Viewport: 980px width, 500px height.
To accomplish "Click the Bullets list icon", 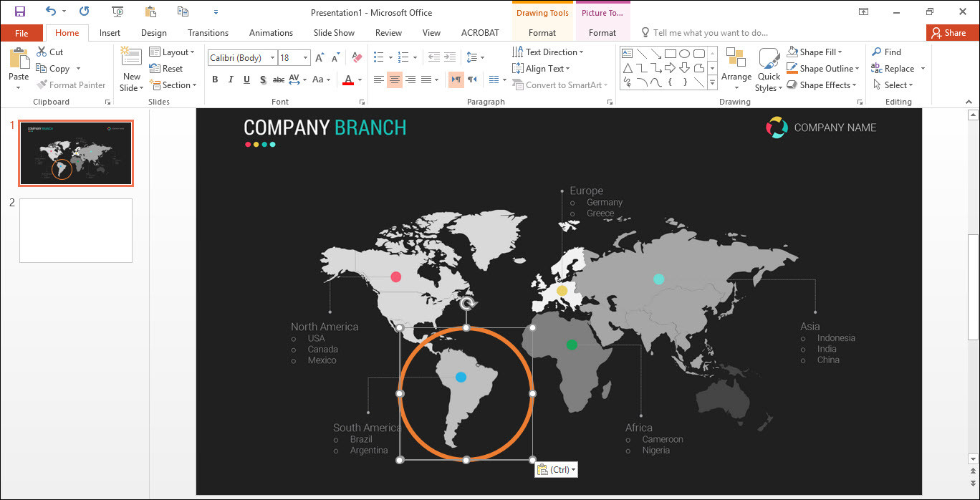I will [379, 57].
